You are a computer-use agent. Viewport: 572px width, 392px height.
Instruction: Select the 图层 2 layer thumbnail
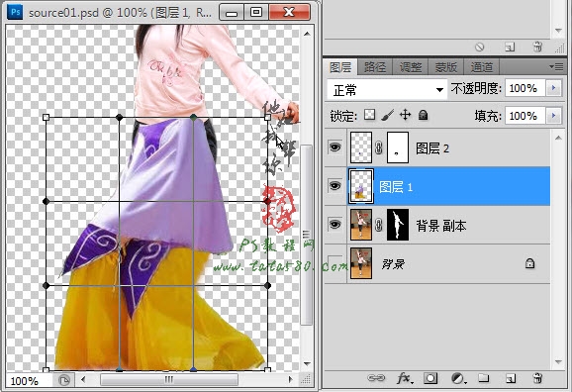pyautogui.click(x=361, y=147)
